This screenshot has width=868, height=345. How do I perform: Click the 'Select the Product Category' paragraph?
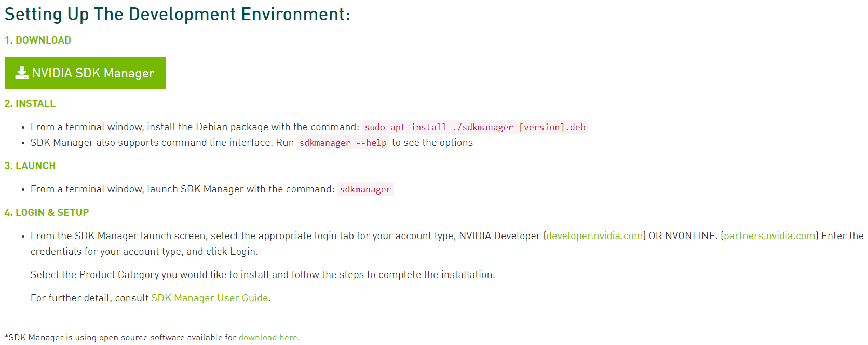263,274
